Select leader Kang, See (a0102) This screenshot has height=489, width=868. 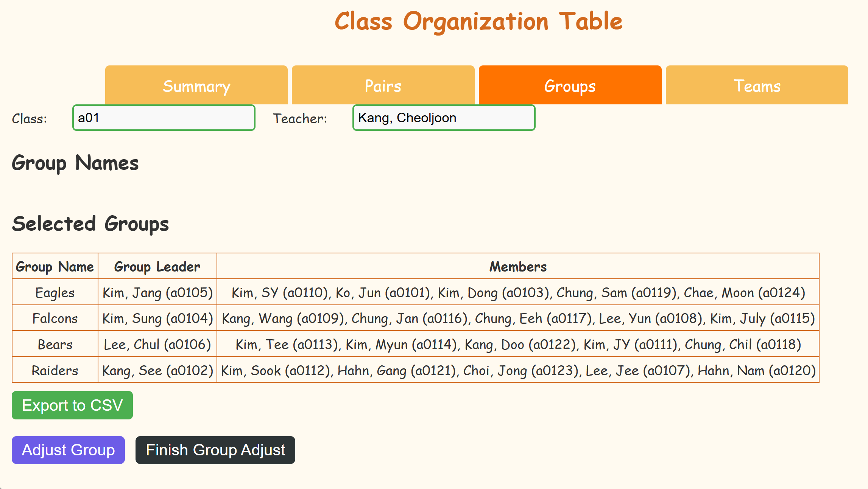(x=157, y=370)
